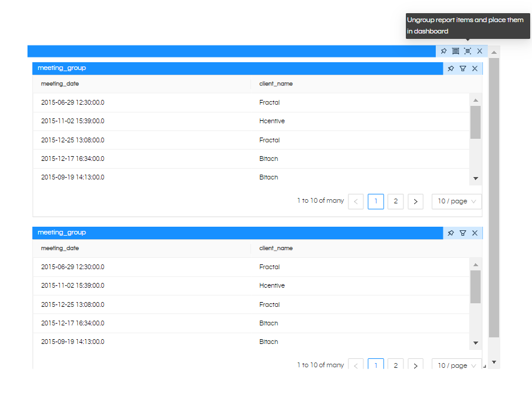Open filter on first meeting_group report
This screenshot has width=532, height=393.
[x=463, y=69]
